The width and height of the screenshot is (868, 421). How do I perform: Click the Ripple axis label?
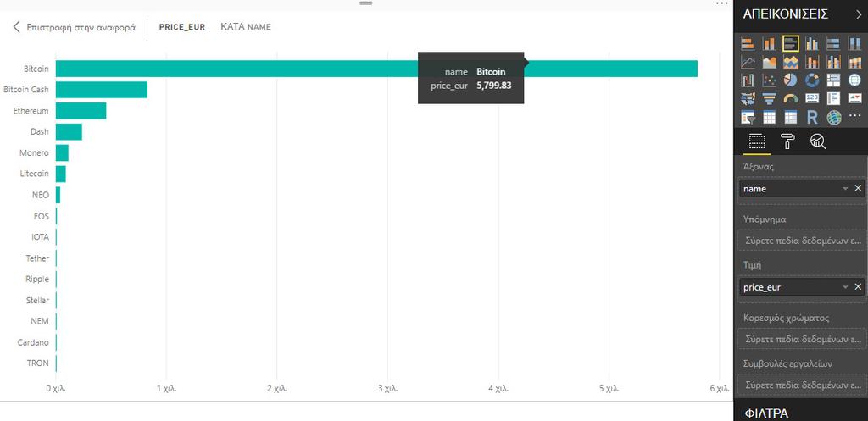37,279
